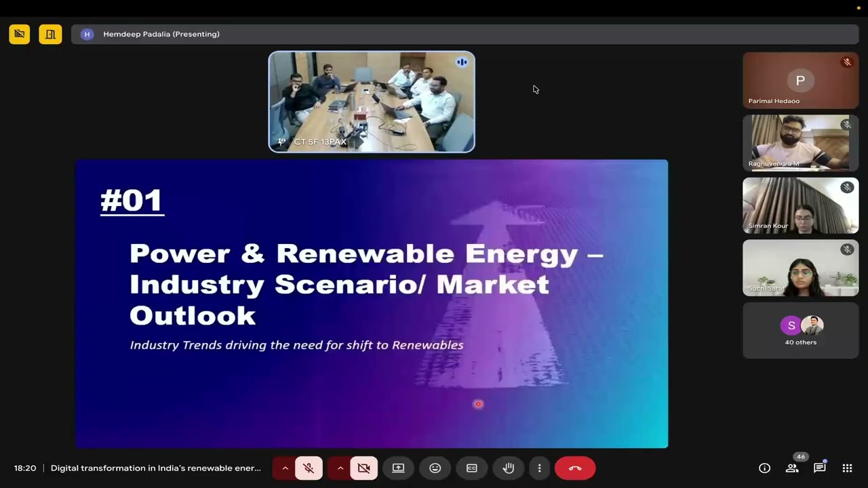Click muted mic icon on Suchi tile
This screenshot has width=868, height=488.
(x=847, y=249)
